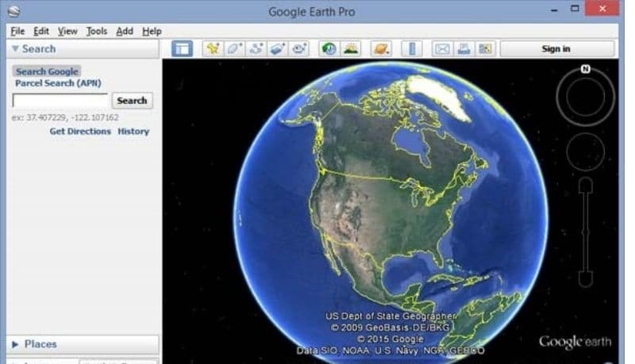Click the N north compass marker
Image resolution: width=635 pixels, height=364 pixels.
tap(585, 69)
